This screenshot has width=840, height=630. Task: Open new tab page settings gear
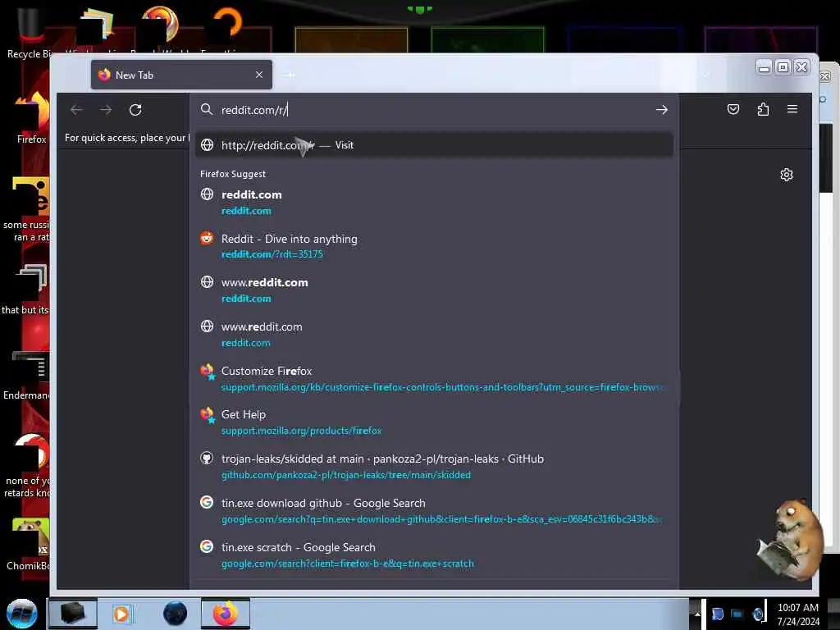pos(787,175)
